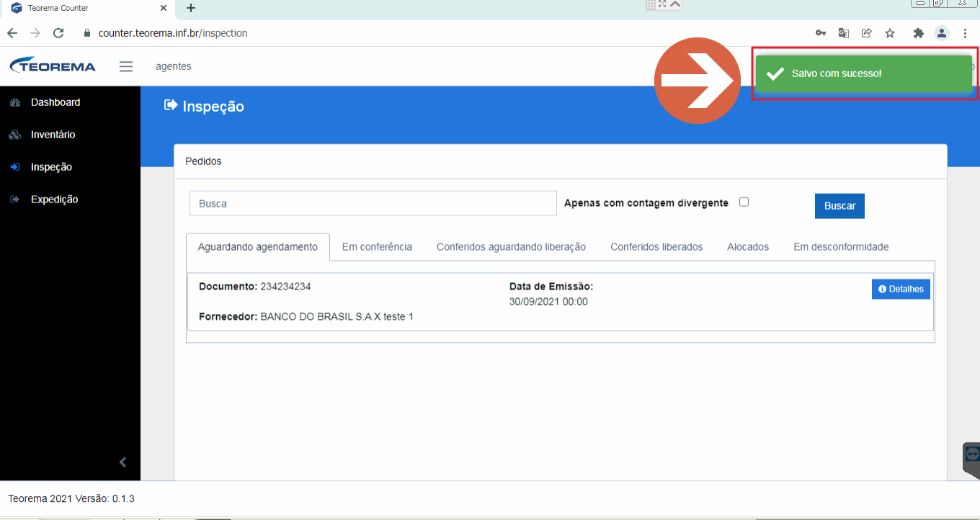Screen dimensions: 980x520
Task: Click the address bar URL
Action: [x=173, y=33]
